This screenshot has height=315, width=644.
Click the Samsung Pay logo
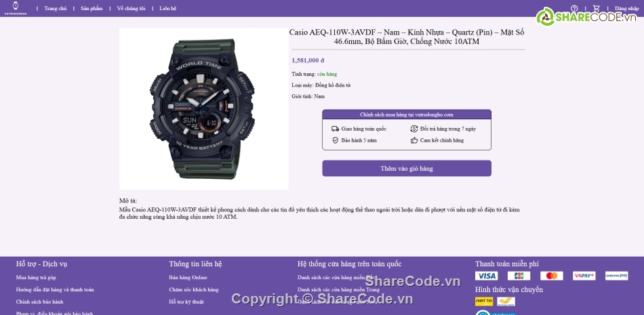coord(616,276)
